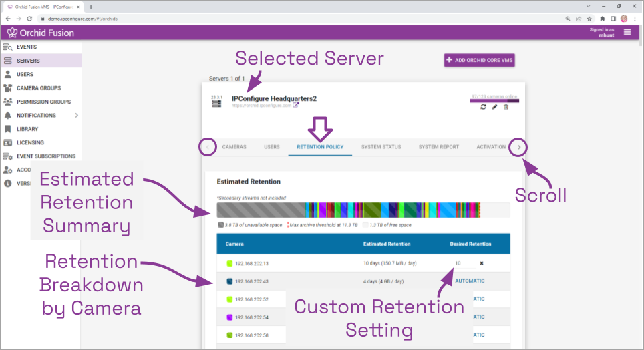Delete the IPConfigure Headquarters2 server

(x=506, y=107)
